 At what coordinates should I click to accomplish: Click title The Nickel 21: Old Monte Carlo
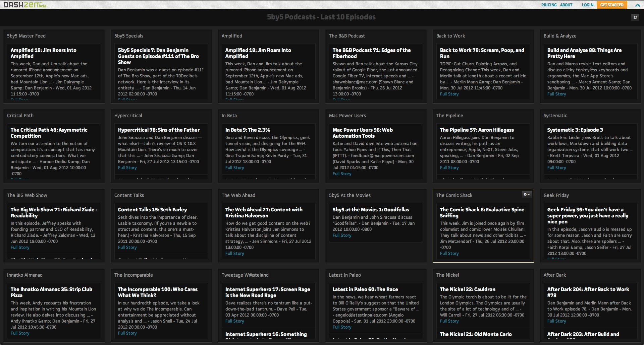coord(476,334)
